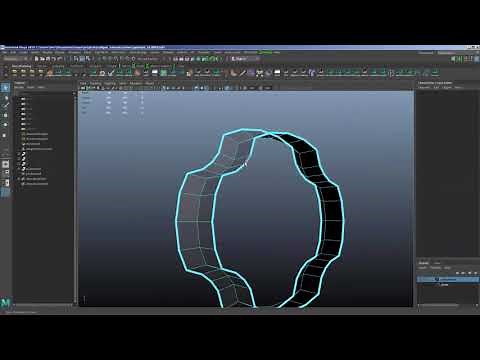The height and width of the screenshot is (360, 480).
Task: Open the Create menu
Action: coord(23,53)
